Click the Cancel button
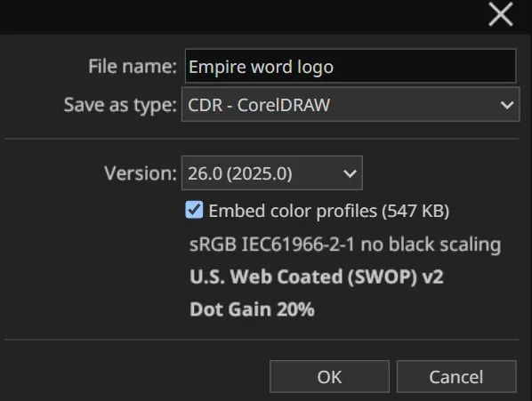This screenshot has width=532, height=401. pyautogui.click(x=456, y=377)
